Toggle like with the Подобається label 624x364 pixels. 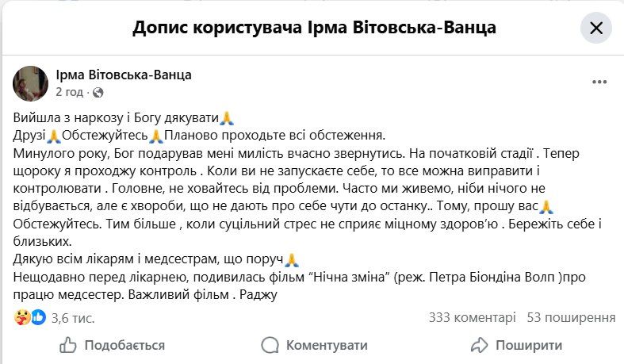pos(124,345)
